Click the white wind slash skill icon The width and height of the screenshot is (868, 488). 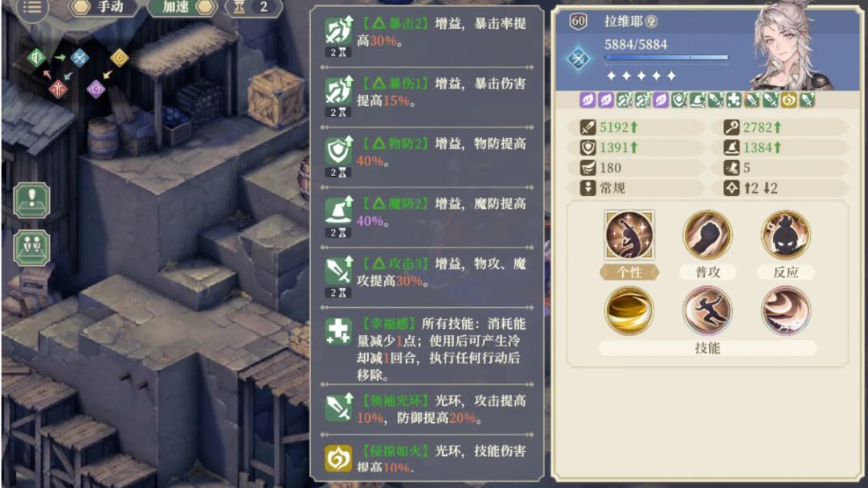click(785, 311)
